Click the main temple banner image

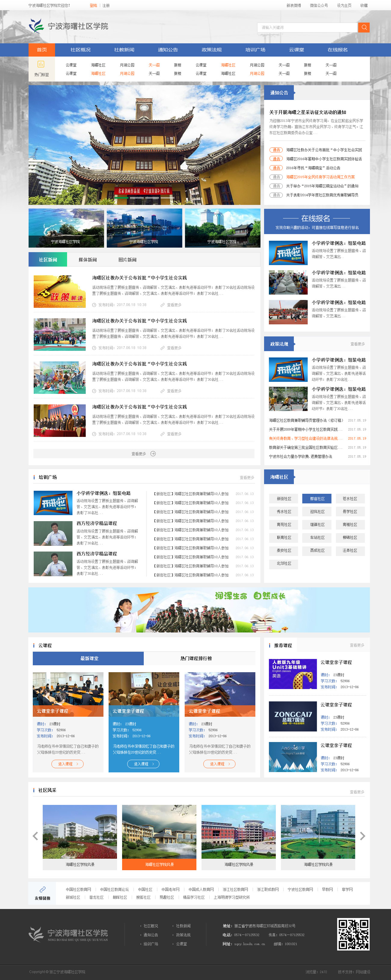click(145, 145)
